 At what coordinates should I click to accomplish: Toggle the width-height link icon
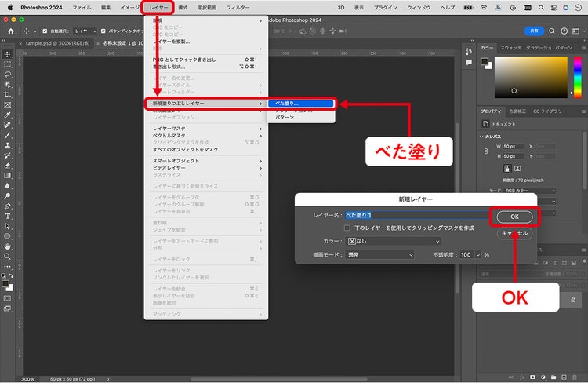click(x=486, y=151)
